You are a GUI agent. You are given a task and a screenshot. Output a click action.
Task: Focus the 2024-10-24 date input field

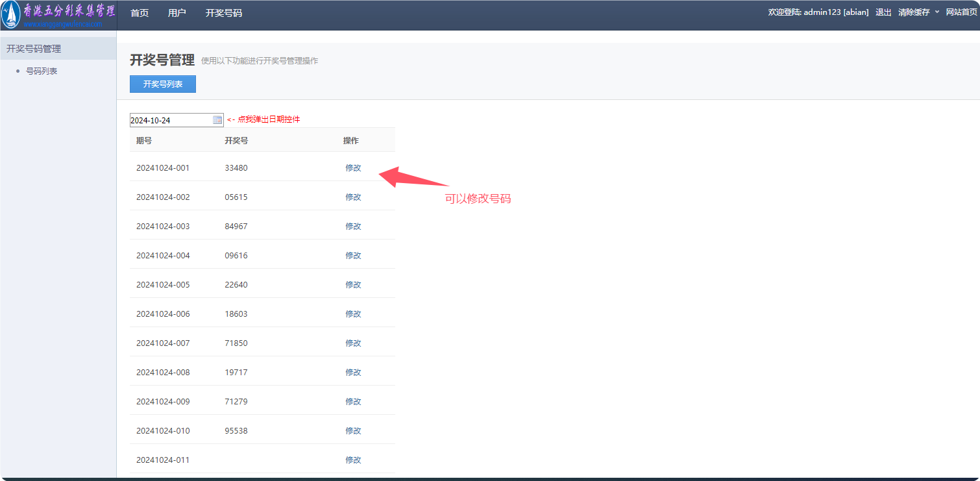170,120
